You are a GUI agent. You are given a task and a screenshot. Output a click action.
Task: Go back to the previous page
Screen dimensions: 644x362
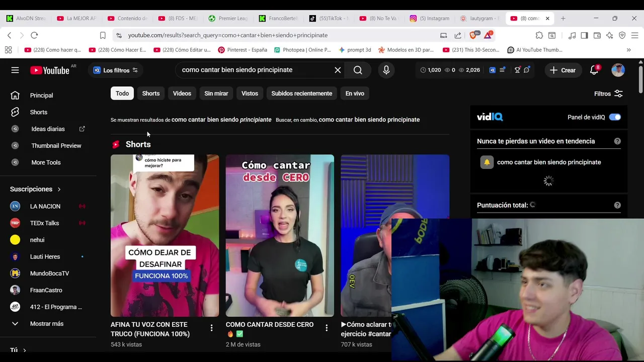(9, 35)
